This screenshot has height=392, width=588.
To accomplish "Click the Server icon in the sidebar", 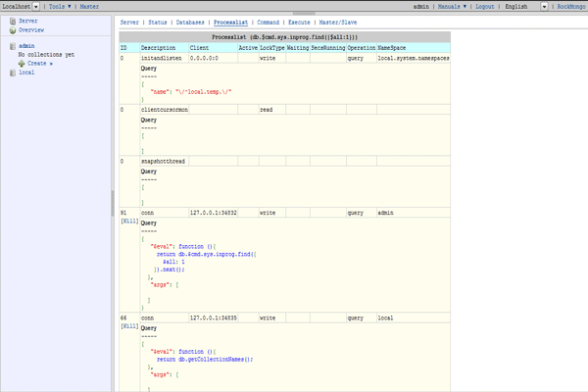I will pos(11,20).
